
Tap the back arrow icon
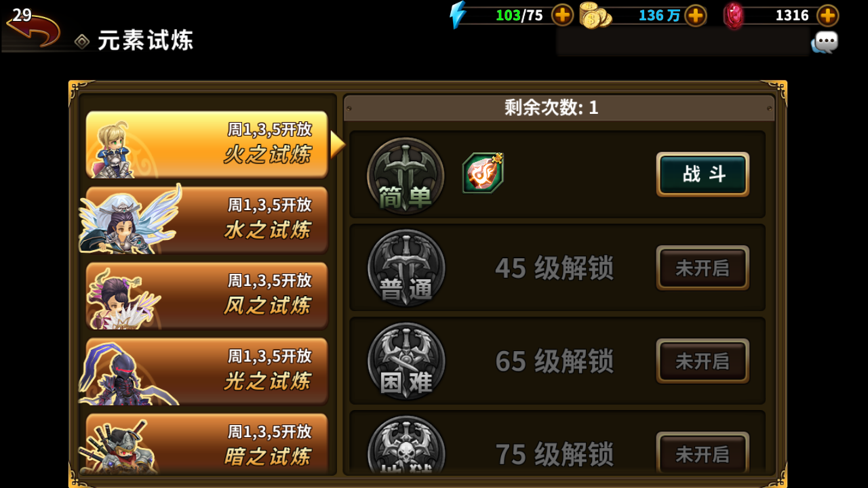pos(34,28)
